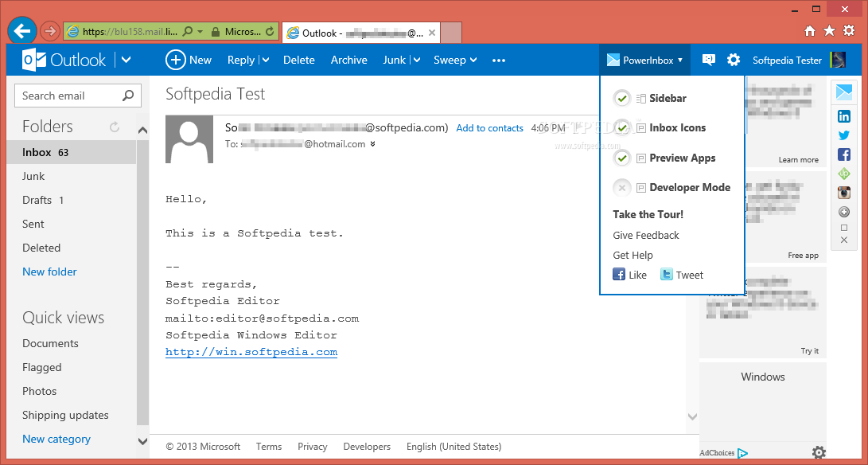Image resolution: width=868 pixels, height=465 pixels.
Task: Click the browser Back arrow button
Action: tap(22, 31)
